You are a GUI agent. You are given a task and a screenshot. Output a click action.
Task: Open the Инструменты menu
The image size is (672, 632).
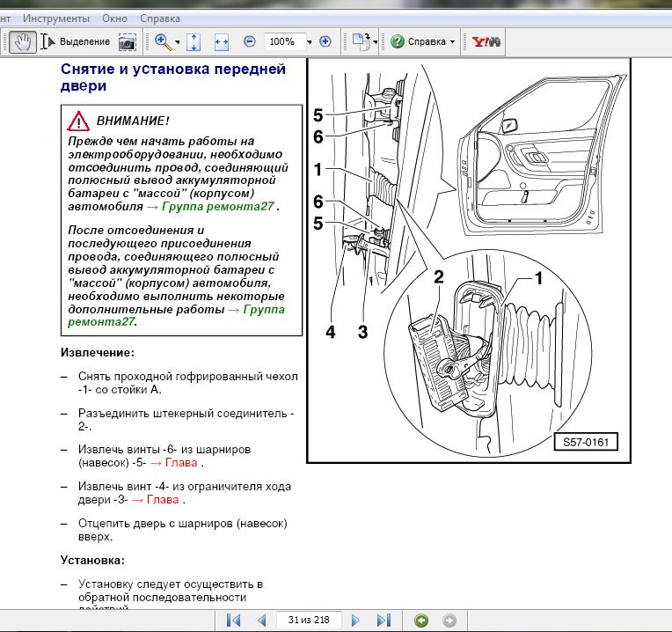pos(55,18)
